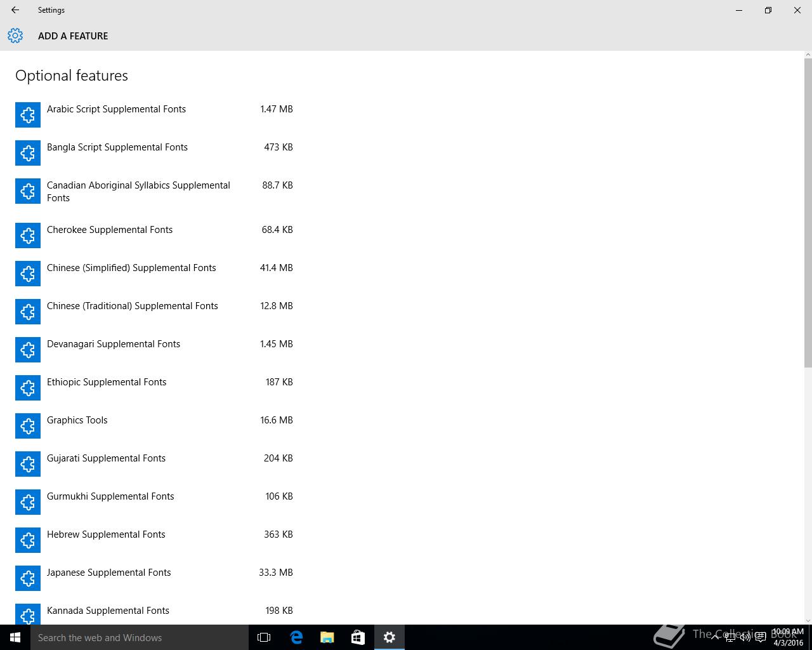This screenshot has height=650, width=812.
Task: Click the Chinese (Traditional) fonts puzzle icon
Action: point(28,312)
